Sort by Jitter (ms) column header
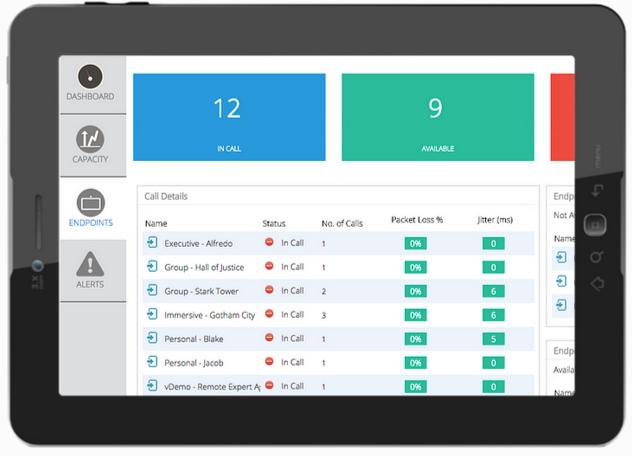 pos(495,220)
